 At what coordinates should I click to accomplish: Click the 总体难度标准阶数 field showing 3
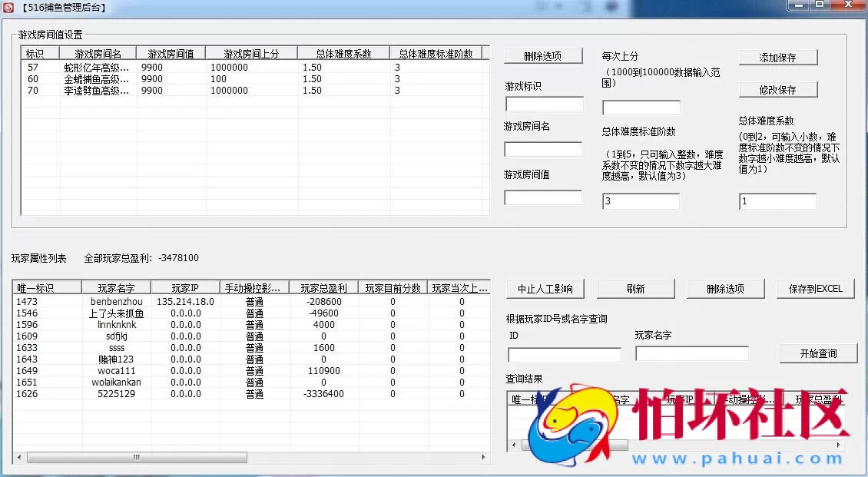click(640, 200)
